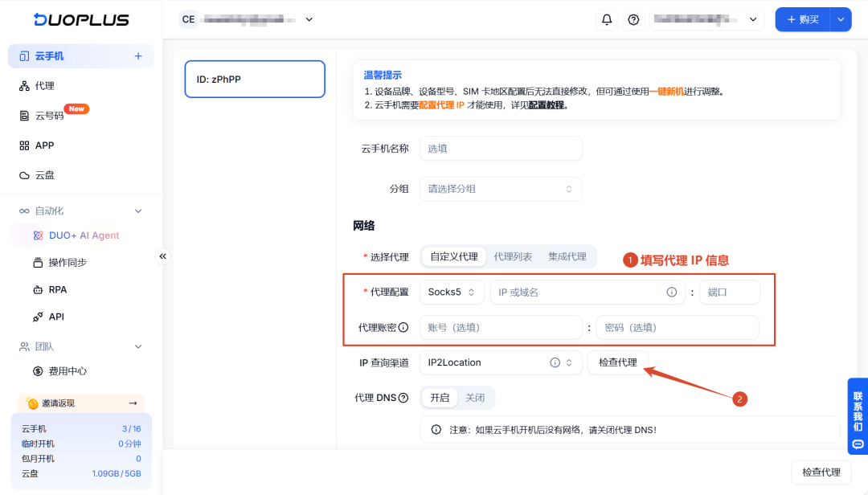Click the 检查代理 button in footer
868x495 pixels.
coord(821,472)
